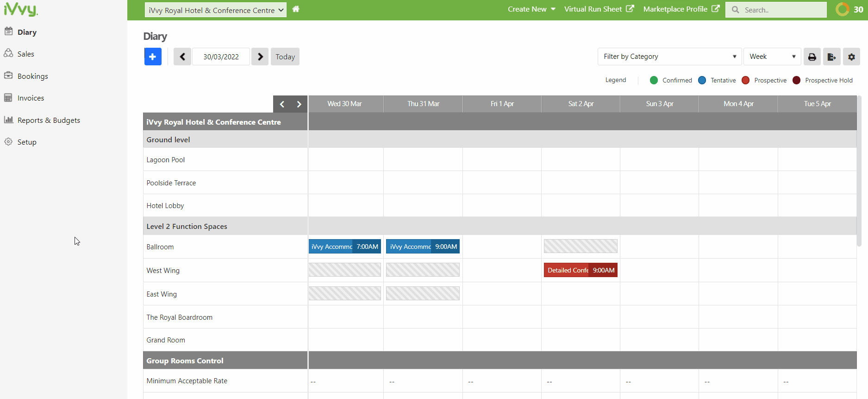
Task: Click The Royal Boardroom row label
Action: point(180,317)
